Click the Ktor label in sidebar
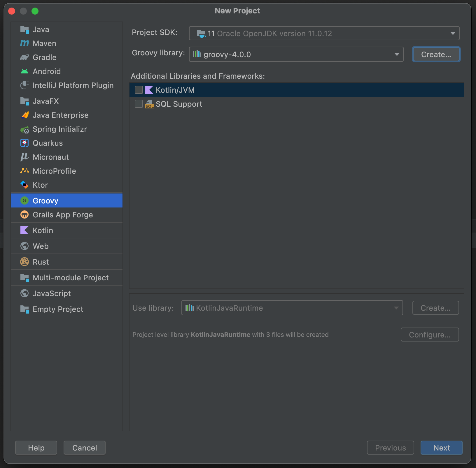 [x=40, y=185]
